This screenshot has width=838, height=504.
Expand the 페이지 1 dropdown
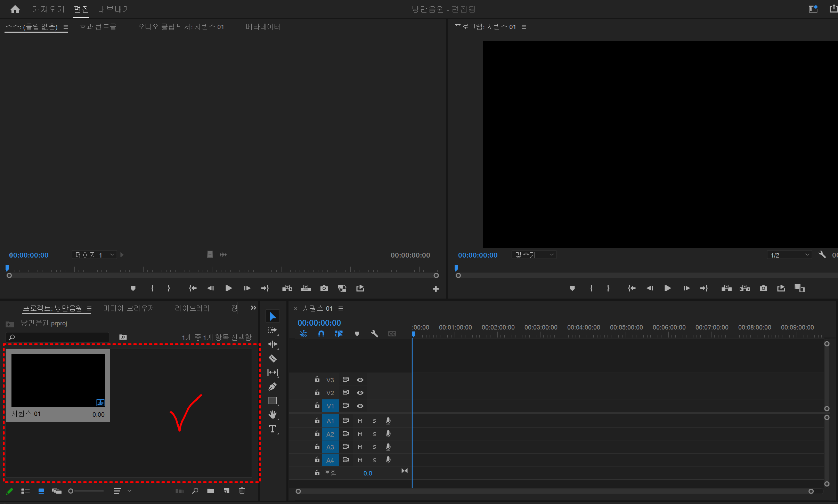(x=95, y=255)
